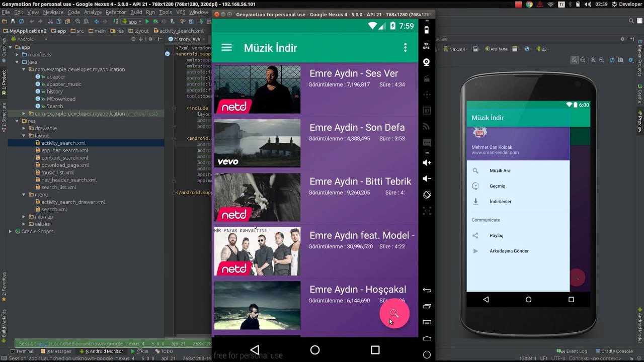Image resolution: width=644 pixels, height=362 pixels.
Task: Expand the drawable folder in project tree
Action: click(24, 128)
